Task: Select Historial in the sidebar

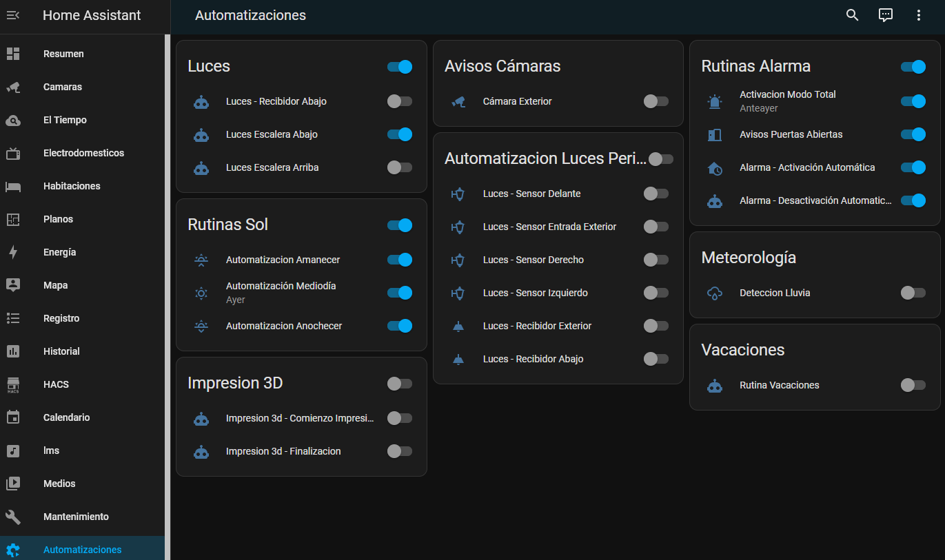Action: tap(61, 351)
